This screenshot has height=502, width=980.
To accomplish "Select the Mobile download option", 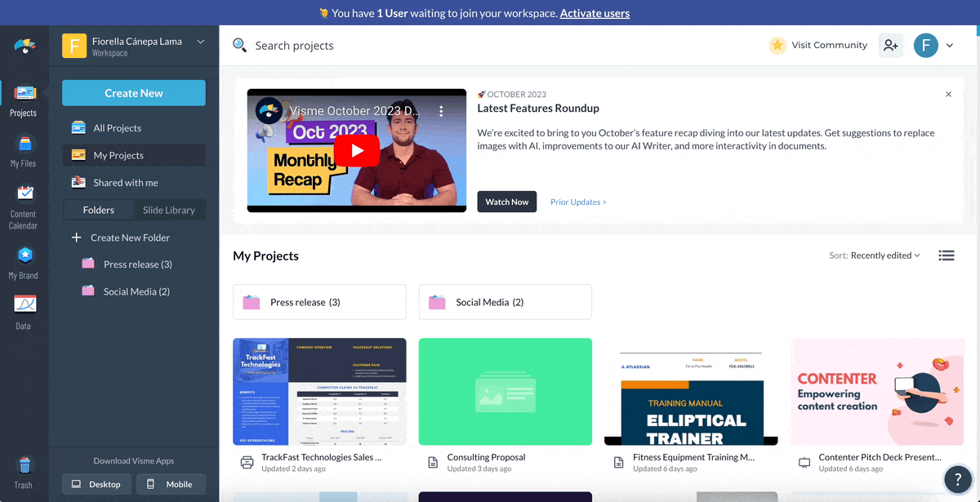I will point(171,483).
